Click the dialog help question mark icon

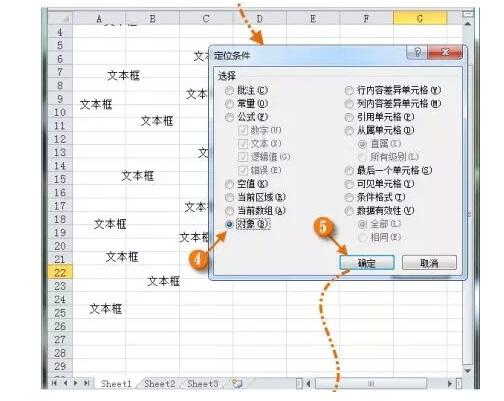click(x=417, y=52)
